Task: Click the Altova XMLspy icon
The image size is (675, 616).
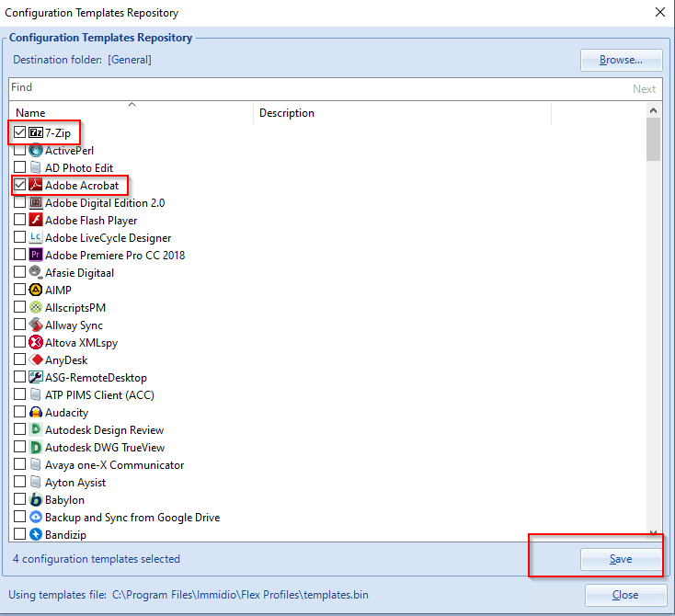Action: coord(36,342)
